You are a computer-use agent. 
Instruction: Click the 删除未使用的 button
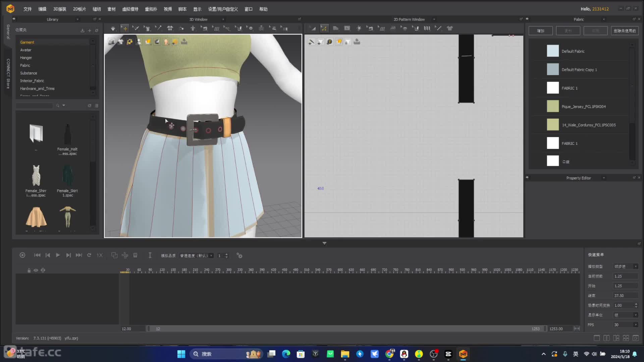(x=625, y=31)
